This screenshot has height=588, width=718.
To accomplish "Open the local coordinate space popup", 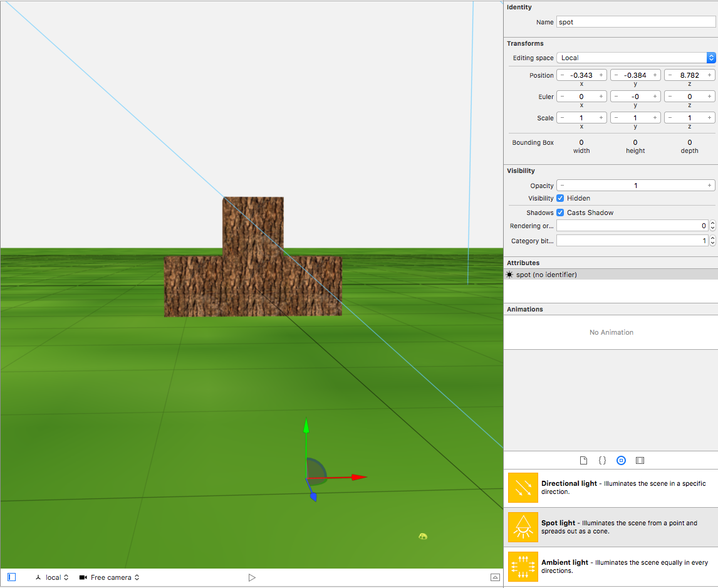I will pos(52,577).
